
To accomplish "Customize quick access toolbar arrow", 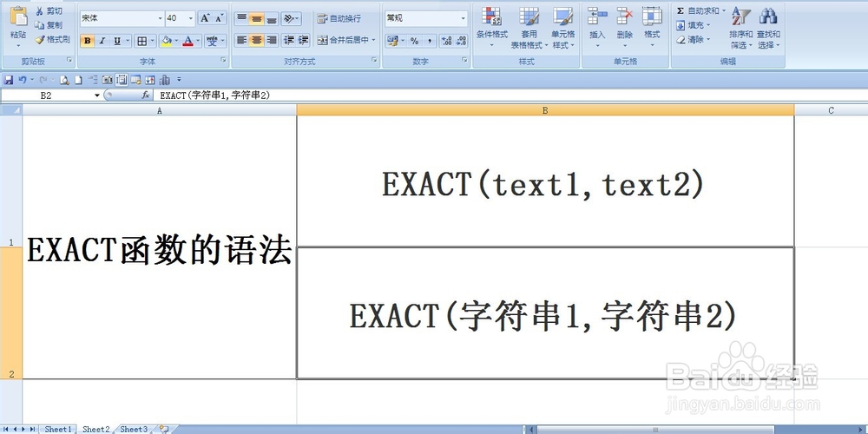I will [179, 80].
